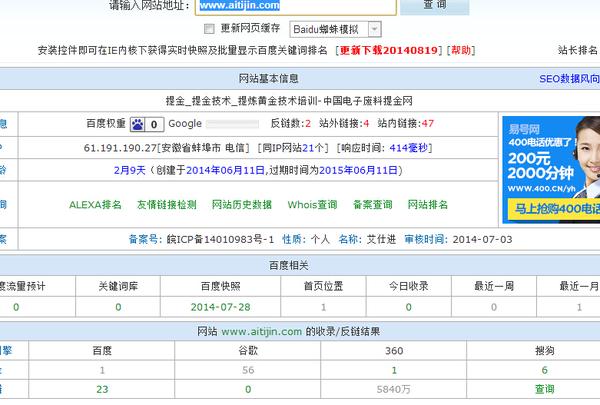This screenshot has height=405, width=600.
Task: Click the 更新下载20140819 link
Action: pos(389,51)
